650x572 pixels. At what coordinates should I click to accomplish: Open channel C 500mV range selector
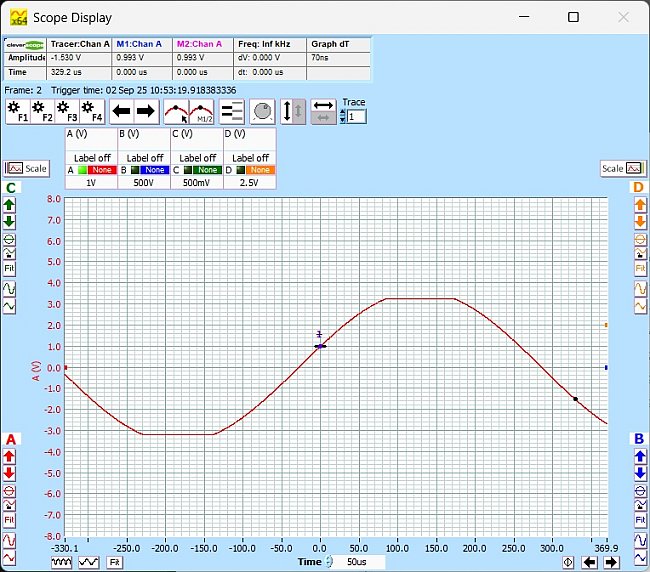[x=196, y=182]
